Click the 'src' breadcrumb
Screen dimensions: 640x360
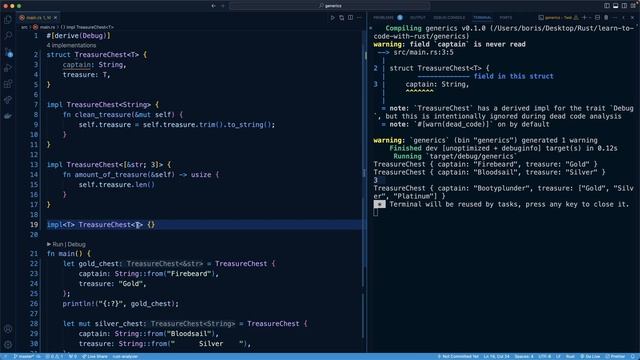[x=24, y=27]
